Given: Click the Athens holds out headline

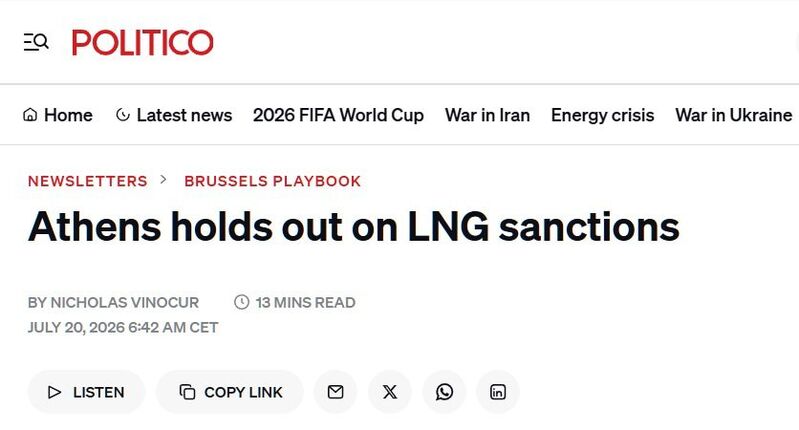Looking at the screenshot, I should 354,226.
